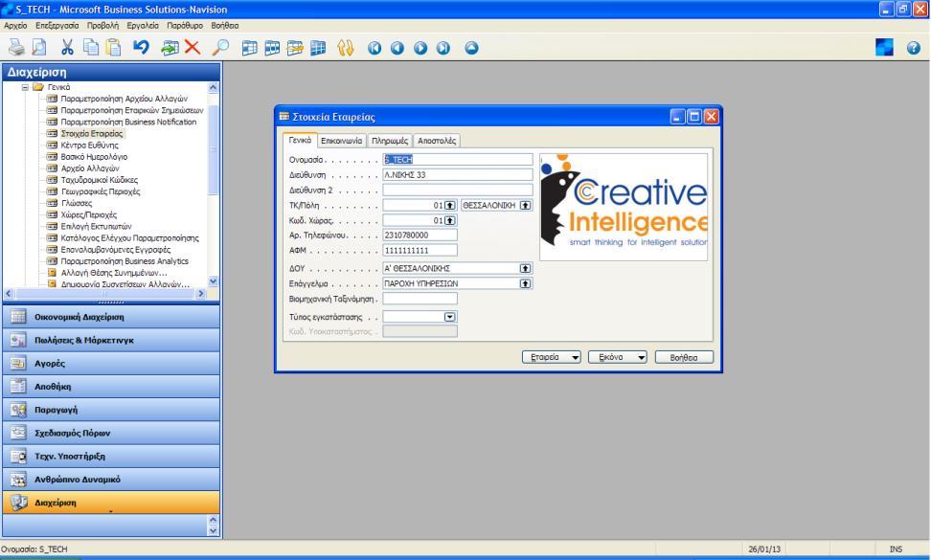Open the Παραγωγή module
Screen dimensions: 931x560
tap(111, 410)
